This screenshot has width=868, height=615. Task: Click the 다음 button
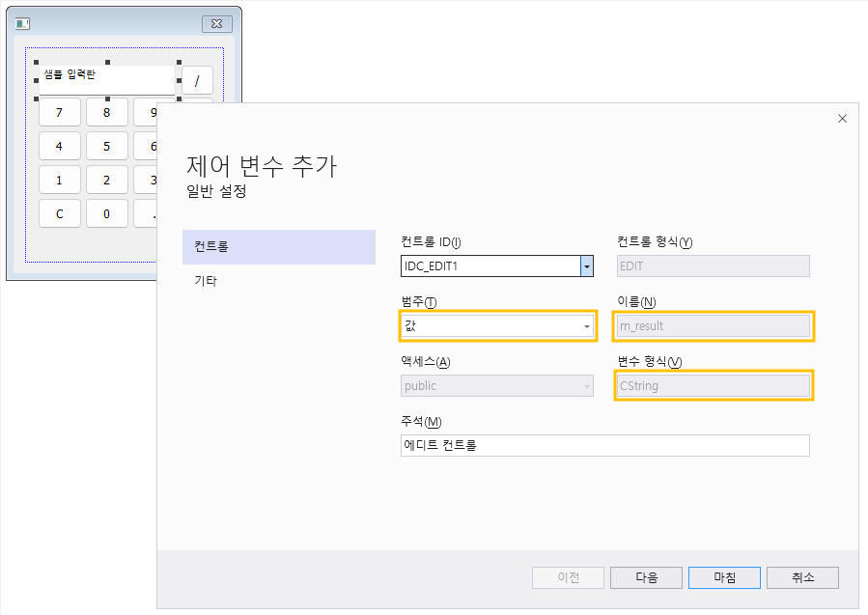point(646,577)
